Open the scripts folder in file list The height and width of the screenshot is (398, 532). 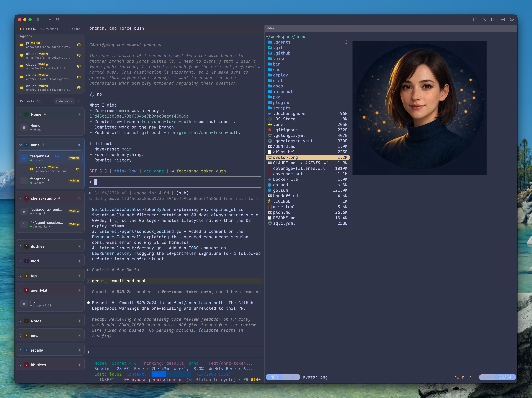[308, 108]
